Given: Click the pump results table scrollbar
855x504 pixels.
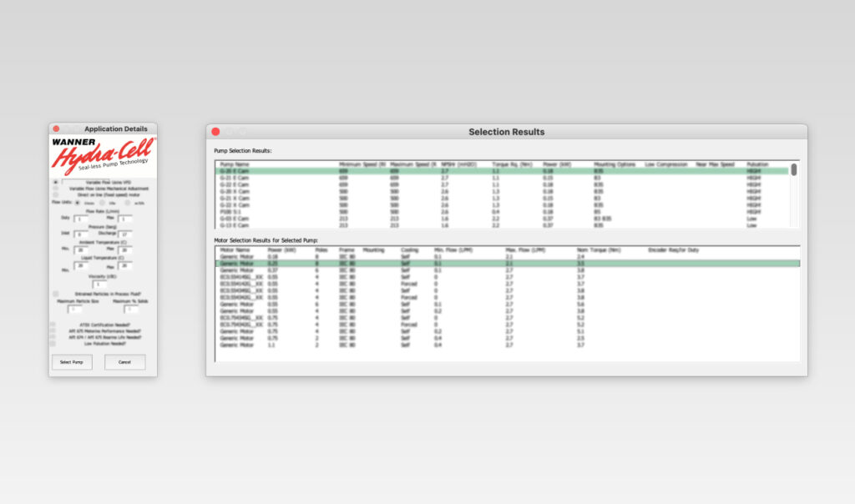Looking at the screenshot, I should tap(794, 170).
